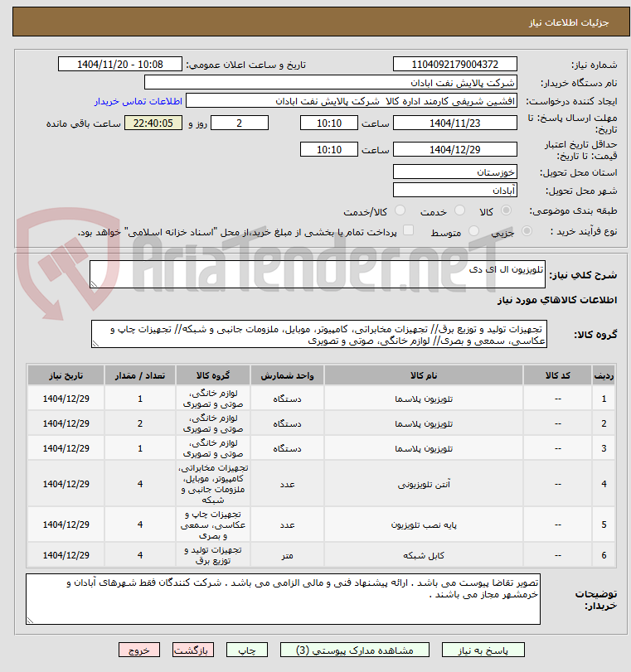Select the آنتن تلویزیونی table row
The width and height of the screenshot is (631, 672).
click(x=321, y=484)
